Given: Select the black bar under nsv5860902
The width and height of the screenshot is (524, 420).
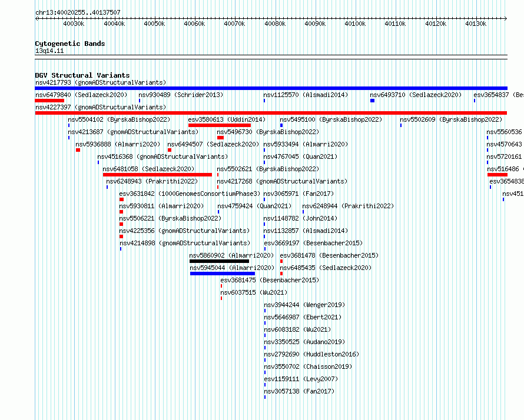Looking at the screenshot, I should (219, 261).
